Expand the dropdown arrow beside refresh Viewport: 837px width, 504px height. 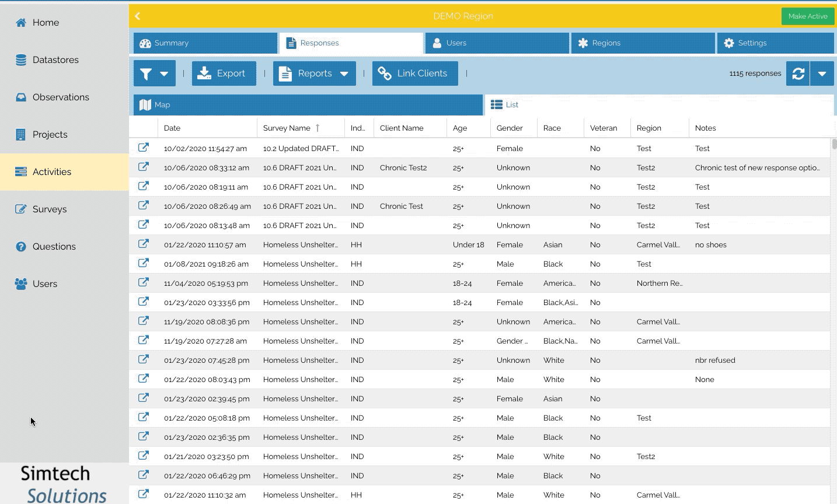822,73
